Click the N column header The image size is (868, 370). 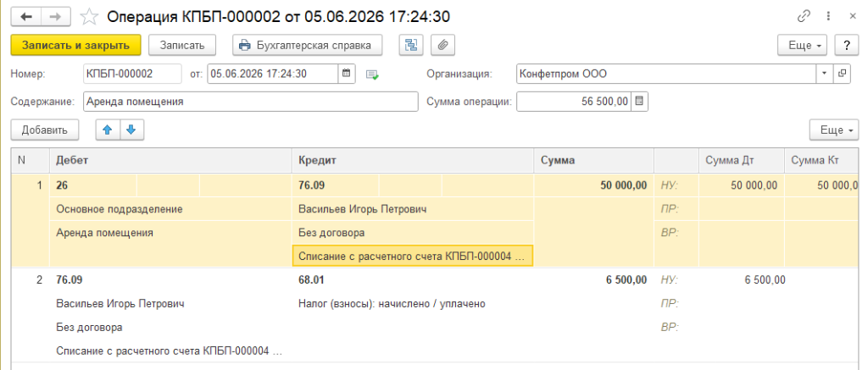pos(31,160)
